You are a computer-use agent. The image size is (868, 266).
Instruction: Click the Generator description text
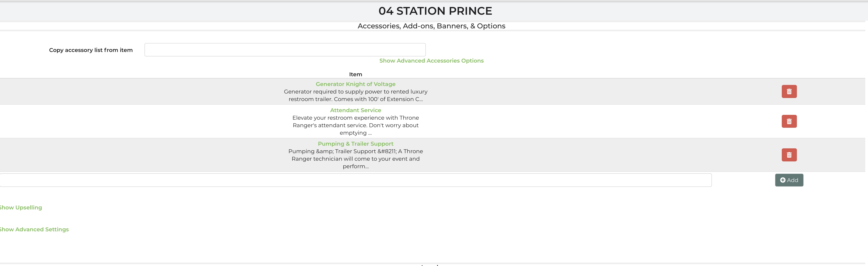click(x=355, y=95)
